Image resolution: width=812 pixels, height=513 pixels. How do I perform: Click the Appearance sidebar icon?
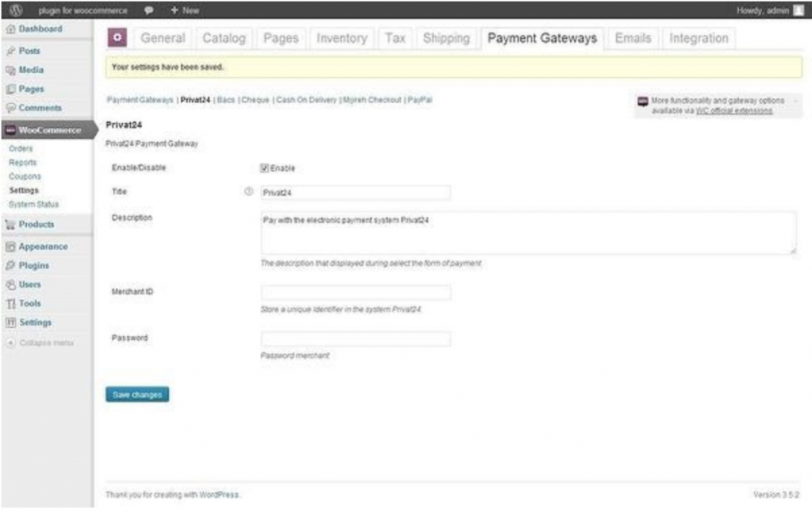coord(10,247)
